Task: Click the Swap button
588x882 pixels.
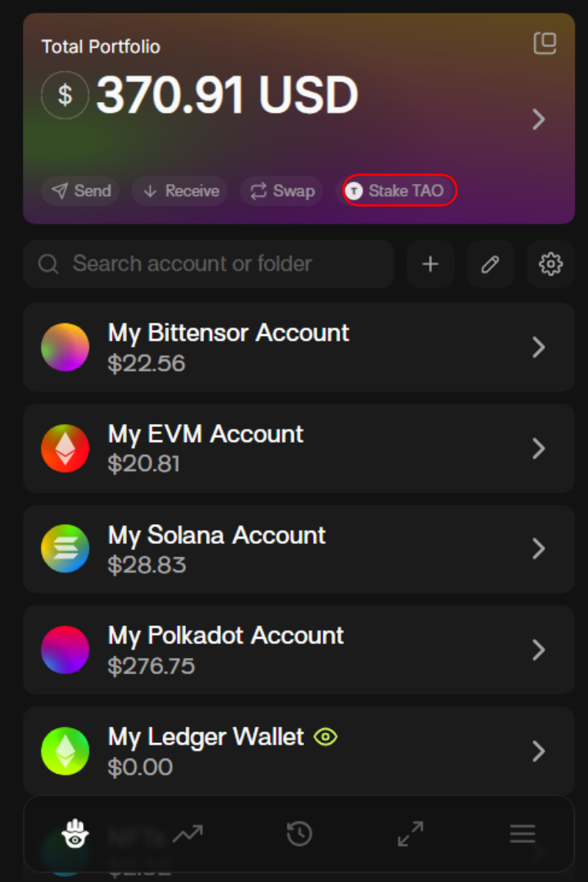Action: tap(283, 191)
